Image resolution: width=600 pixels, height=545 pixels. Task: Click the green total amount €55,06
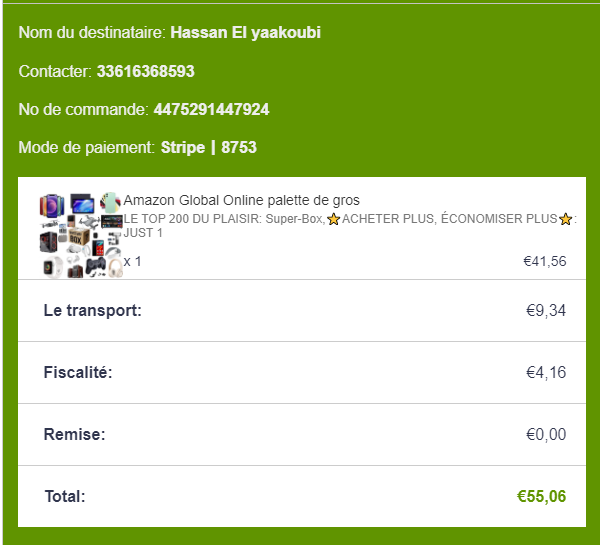pyautogui.click(x=541, y=496)
